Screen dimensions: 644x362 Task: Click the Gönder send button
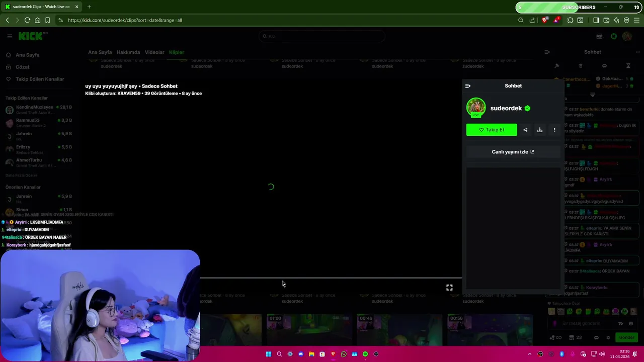click(x=626, y=337)
